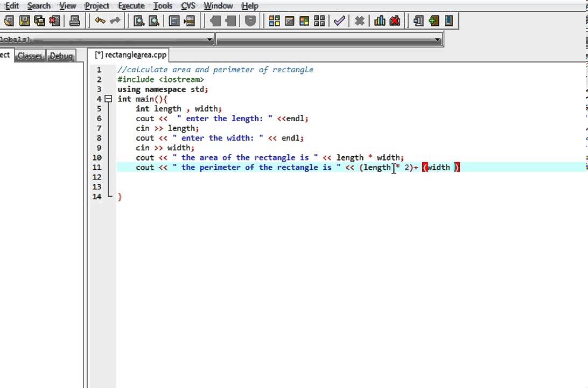Select the rectanglearea.cpp editor tab
The height and width of the screenshot is (388, 588).
click(130, 55)
